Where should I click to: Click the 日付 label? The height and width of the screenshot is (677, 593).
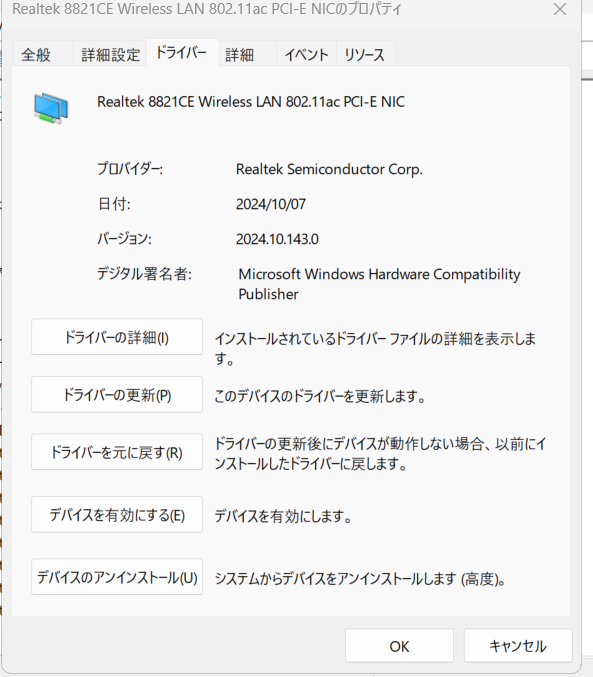tap(114, 203)
